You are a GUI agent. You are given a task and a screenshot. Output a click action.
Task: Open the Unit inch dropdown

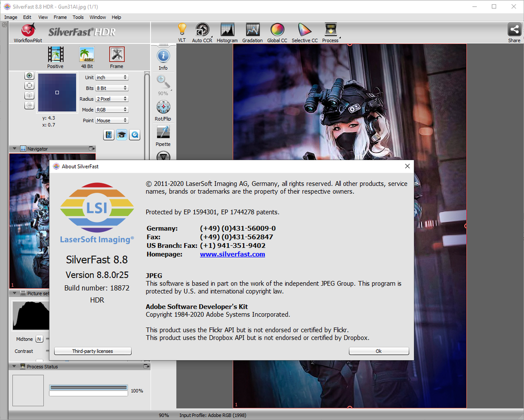click(112, 77)
